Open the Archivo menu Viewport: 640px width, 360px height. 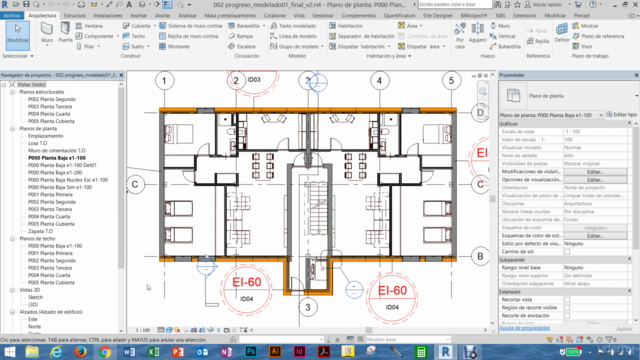click(12, 16)
